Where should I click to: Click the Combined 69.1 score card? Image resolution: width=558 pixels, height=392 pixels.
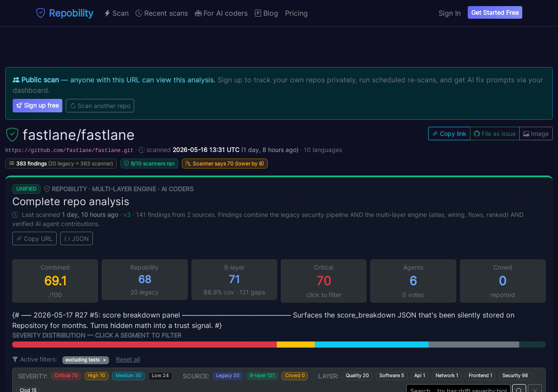pos(55,281)
